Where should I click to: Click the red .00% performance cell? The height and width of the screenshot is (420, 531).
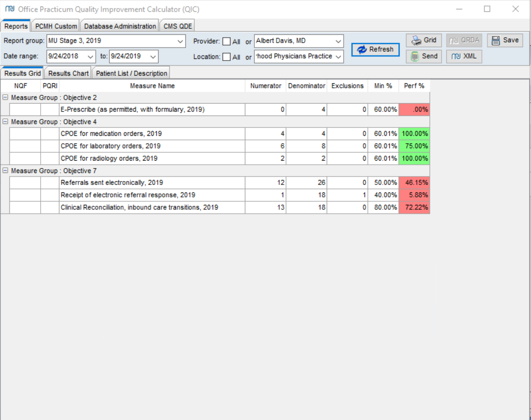[x=414, y=110]
